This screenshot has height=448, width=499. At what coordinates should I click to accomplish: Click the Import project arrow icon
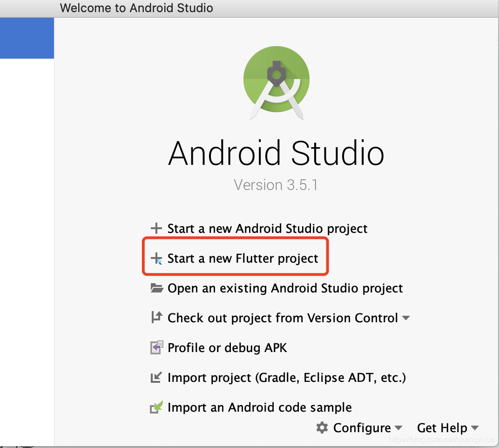tap(156, 377)
